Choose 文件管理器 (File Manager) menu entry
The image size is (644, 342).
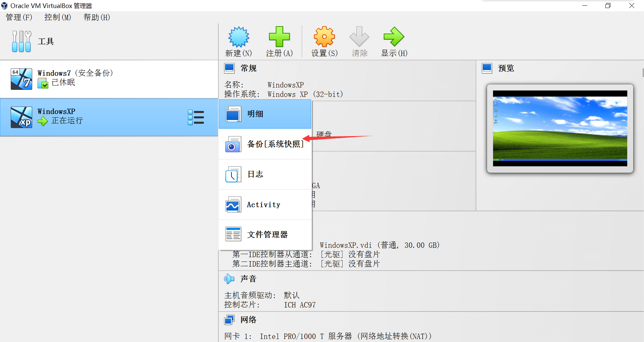coord(265,235)
